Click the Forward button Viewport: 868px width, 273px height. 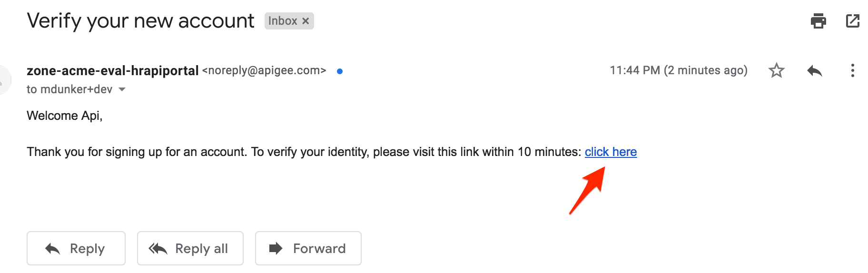click(308, 248)
